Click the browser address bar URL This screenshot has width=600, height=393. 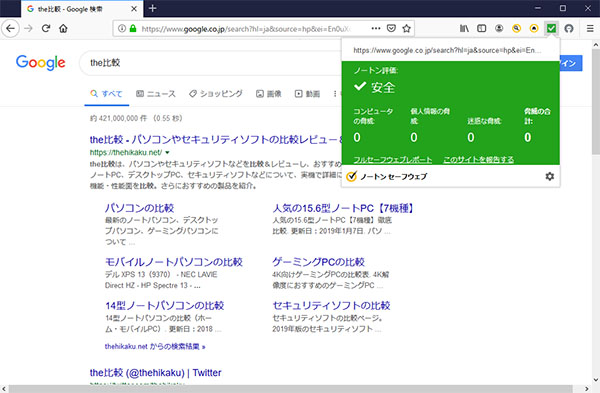pos(245,29)
